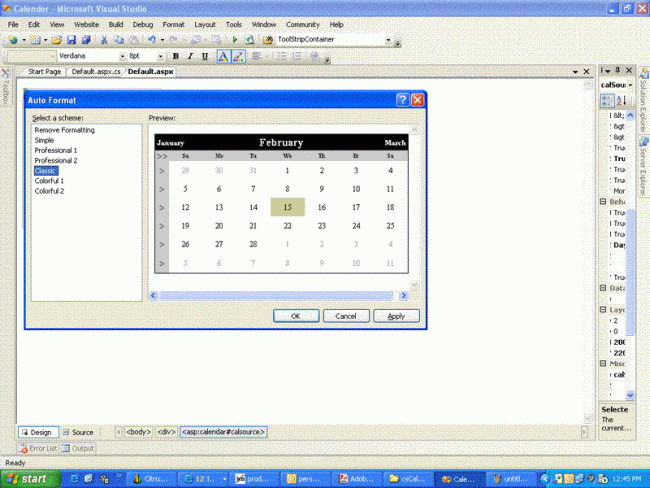650x488 pixels.
Task: Open the Format menu
Action: (173, 24)
